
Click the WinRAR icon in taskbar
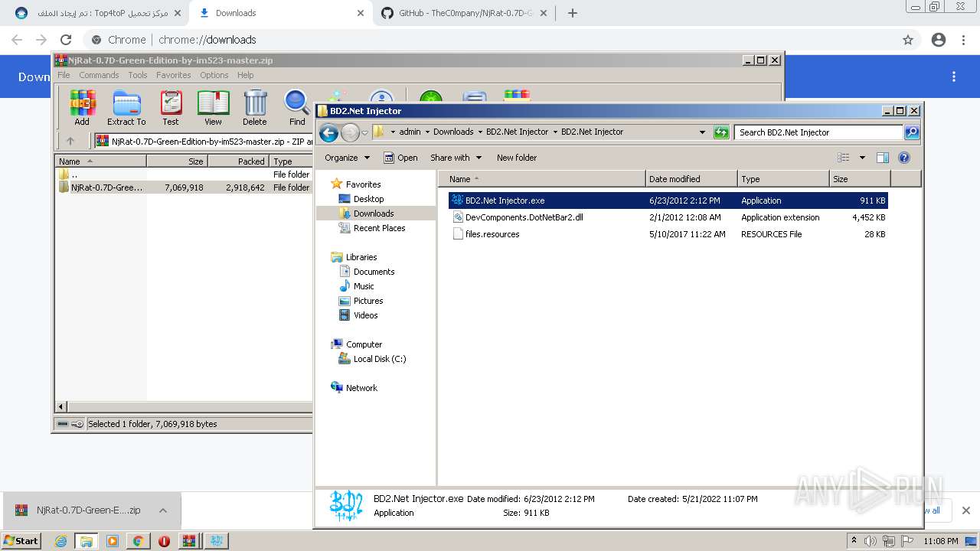pos(189,541)
